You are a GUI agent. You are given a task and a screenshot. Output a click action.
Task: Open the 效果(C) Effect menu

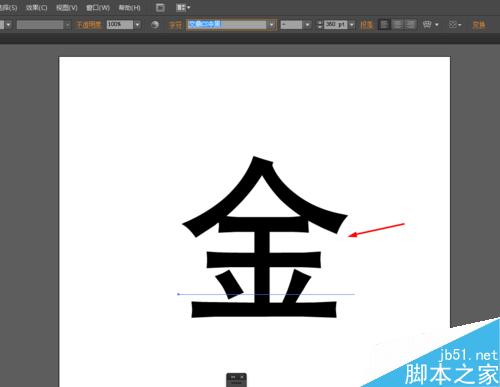tap(37, 8)
